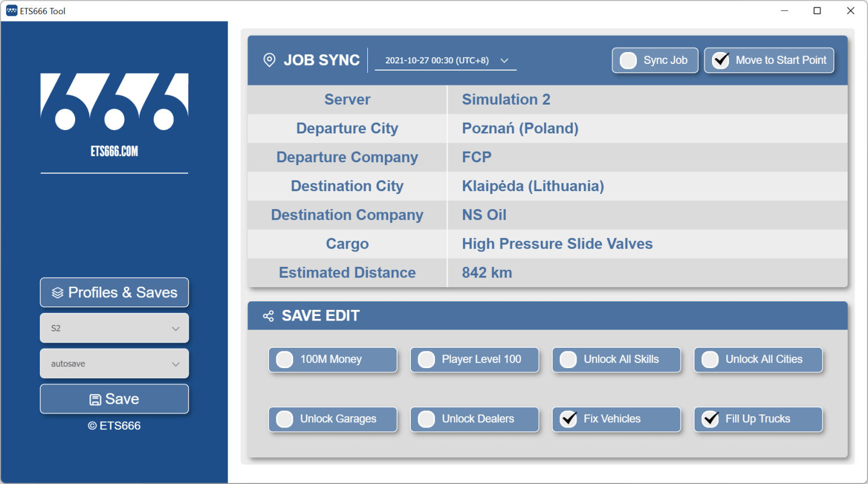Click the circle icon inside the Sync Job toggle

[x=628, y=60]
